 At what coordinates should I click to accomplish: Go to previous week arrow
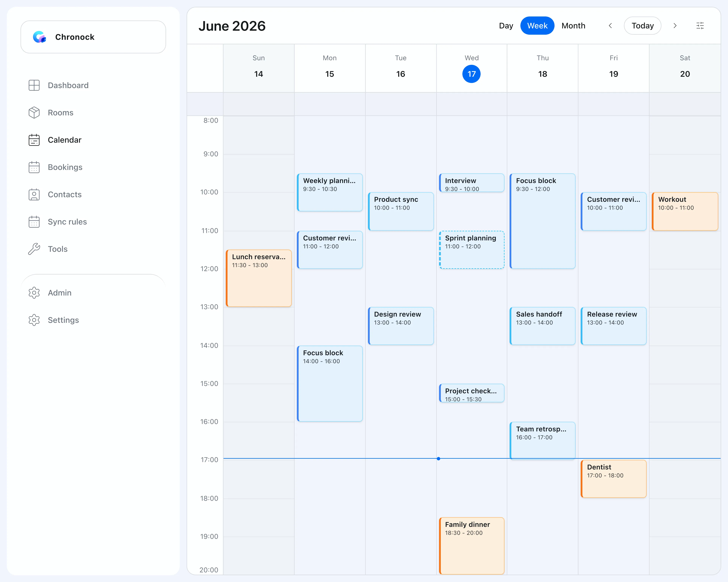[x=610, y=26]
